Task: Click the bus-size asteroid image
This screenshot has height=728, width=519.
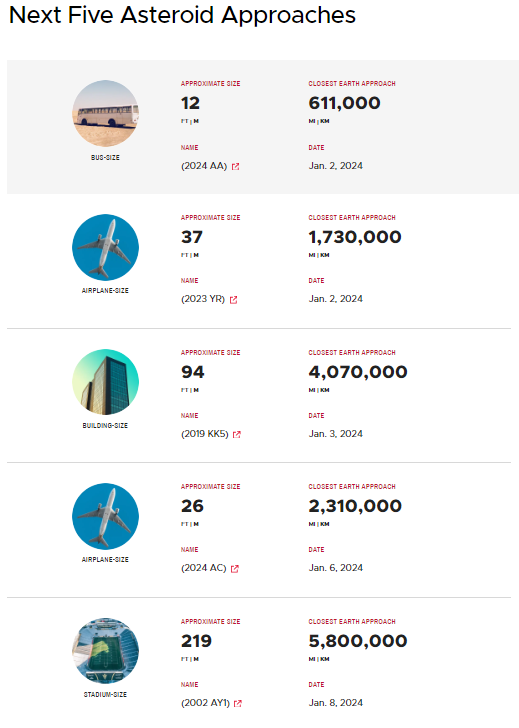Action: tap(105, 113)
